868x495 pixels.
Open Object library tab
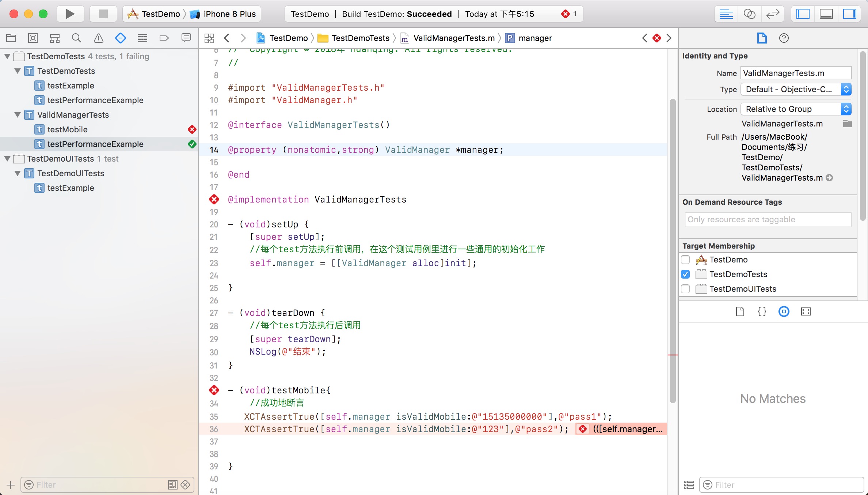[784, 311]
